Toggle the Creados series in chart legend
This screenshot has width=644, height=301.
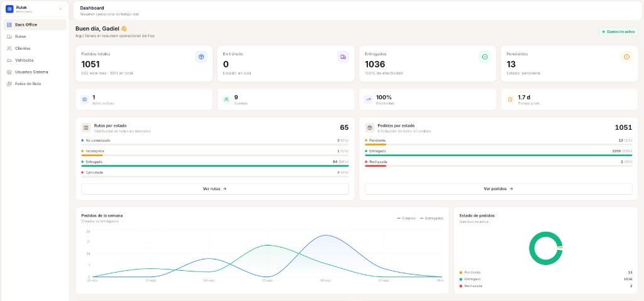[406, 219]
